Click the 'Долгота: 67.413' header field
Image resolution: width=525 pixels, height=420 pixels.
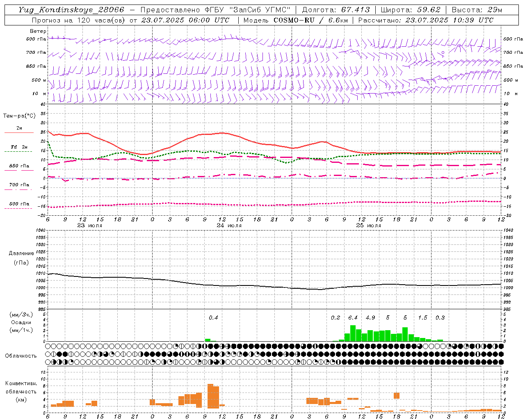click(336, 10)
